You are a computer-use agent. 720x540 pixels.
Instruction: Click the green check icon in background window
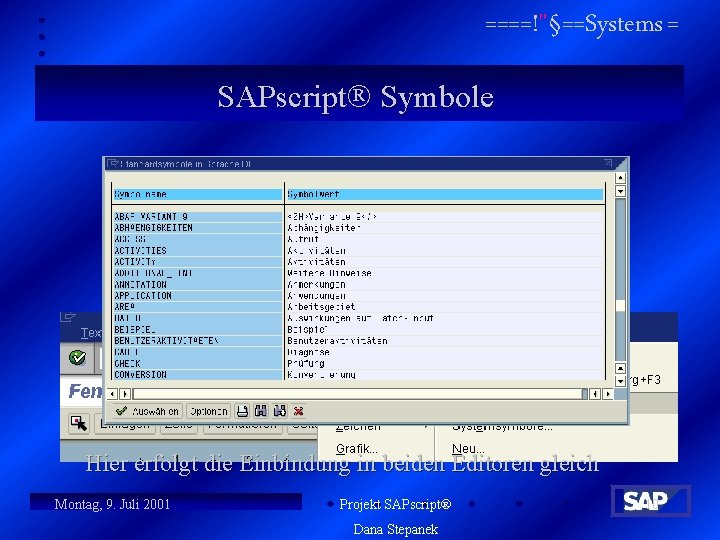tap(77, 358)
